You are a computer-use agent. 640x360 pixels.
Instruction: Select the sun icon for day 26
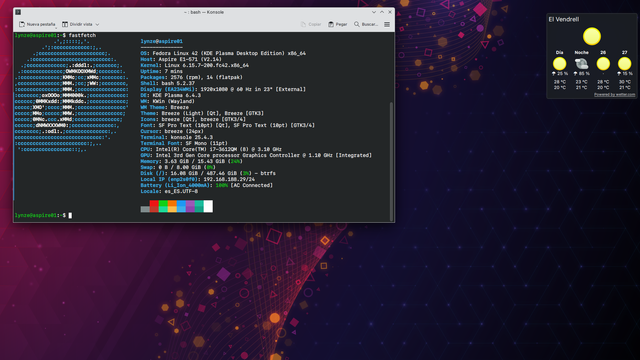pyautogui.click(x=603, y=64)
